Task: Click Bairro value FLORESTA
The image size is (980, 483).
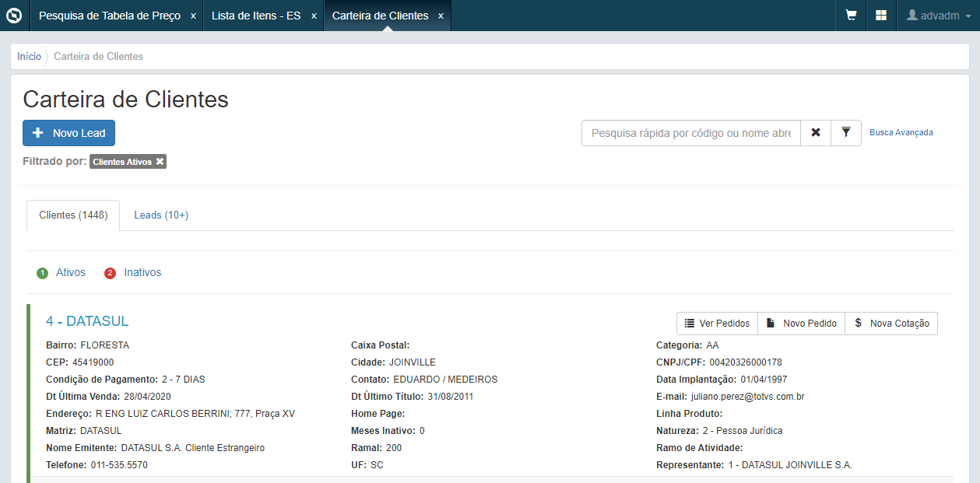Action: (x=105, y=345)
